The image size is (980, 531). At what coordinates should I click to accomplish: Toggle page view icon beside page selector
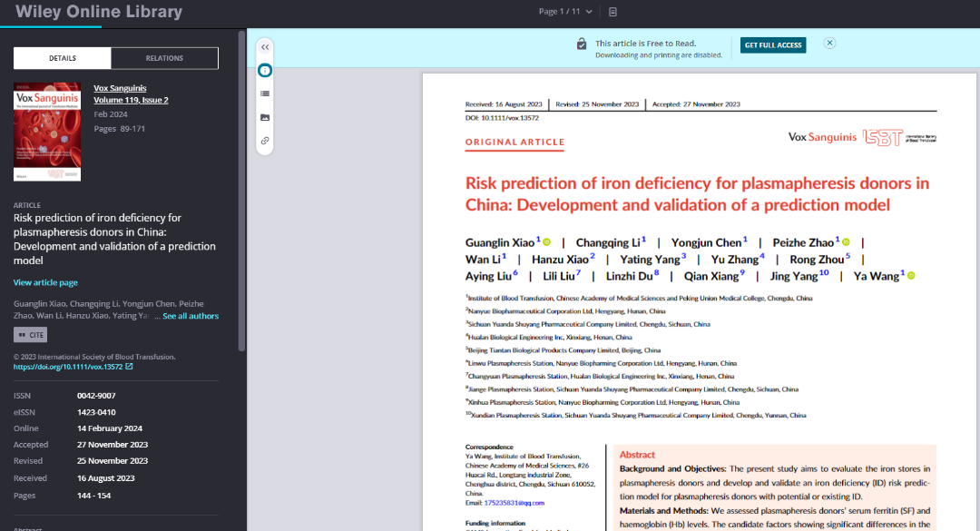tap(612, 12)
